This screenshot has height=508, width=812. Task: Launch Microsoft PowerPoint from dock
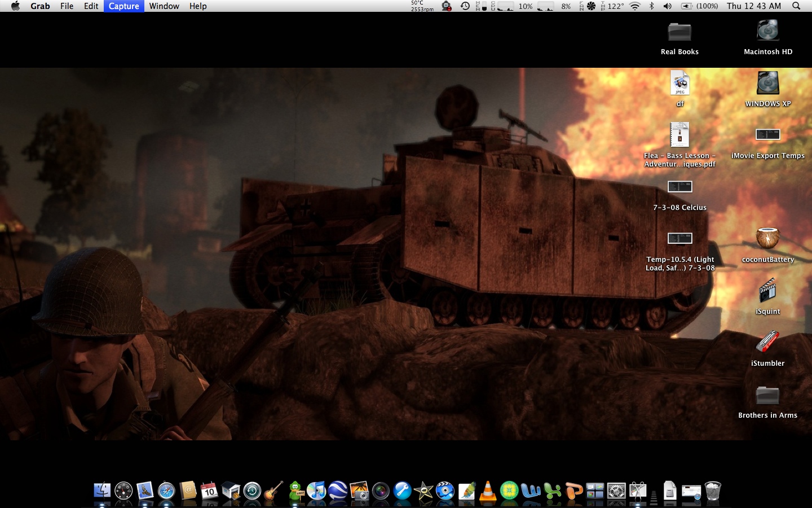pyautogui.click(x=573, y=491)
